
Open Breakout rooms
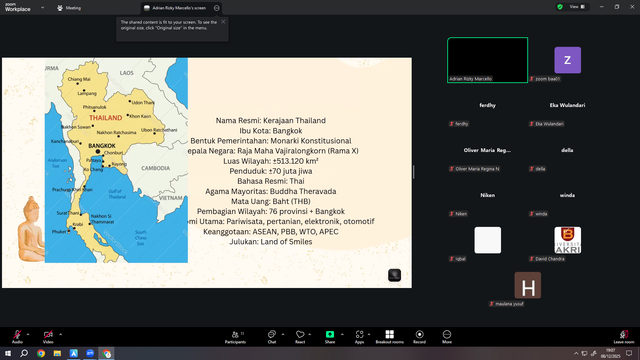pyautogui.click(x=389, y=337)
